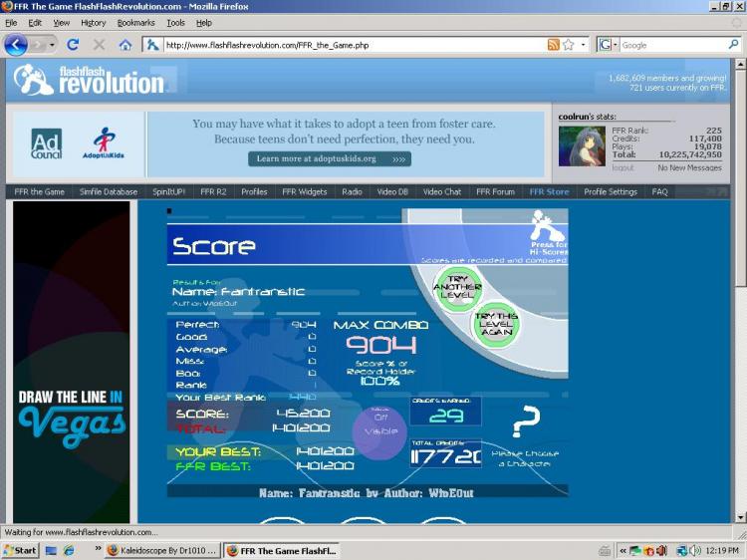Screen dimensions: 747x560
Task: Open the FFR R2 tab
Action: (x=213, y=191)
